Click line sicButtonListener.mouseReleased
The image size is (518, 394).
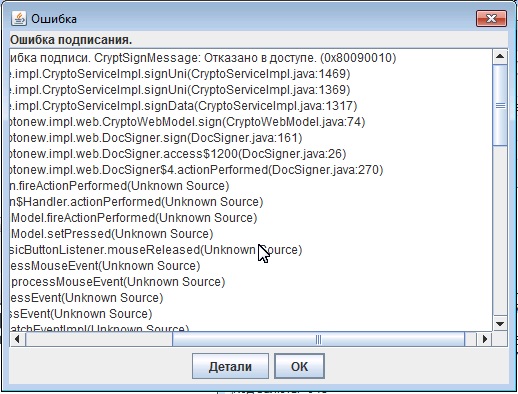coord(156,250)
